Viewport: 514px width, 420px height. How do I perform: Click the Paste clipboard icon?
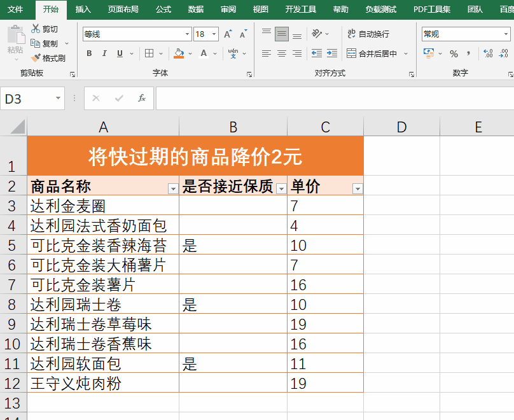pyautogui.click(x=16, y=35)
